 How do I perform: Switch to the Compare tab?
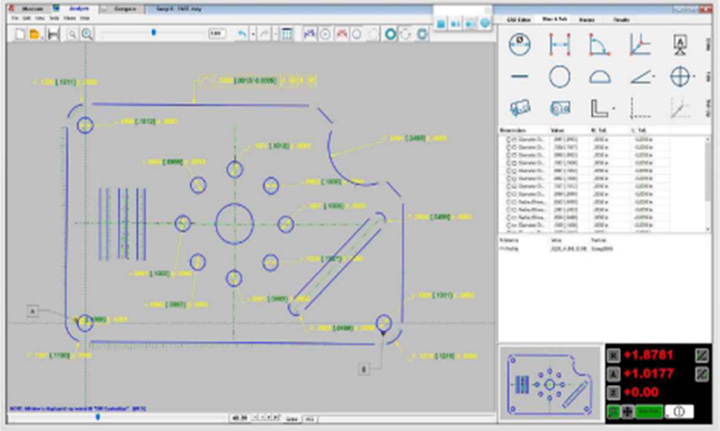tap(125, 9)
